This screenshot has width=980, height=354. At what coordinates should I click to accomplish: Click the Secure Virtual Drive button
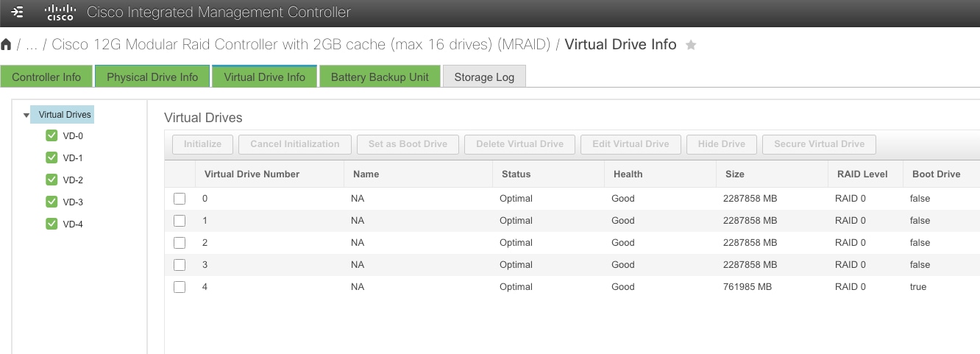819,144
